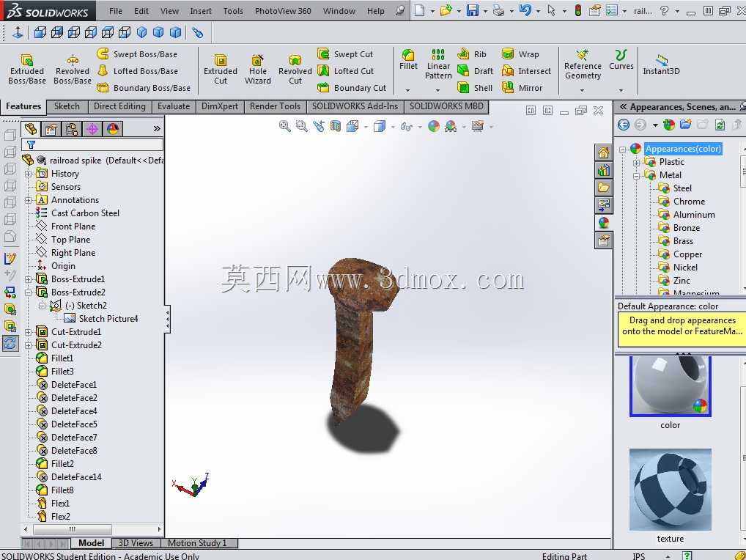Viewport: 746px width, 560px height.
Task: Click the Rib tool
Action: click(x=472, y=54)
